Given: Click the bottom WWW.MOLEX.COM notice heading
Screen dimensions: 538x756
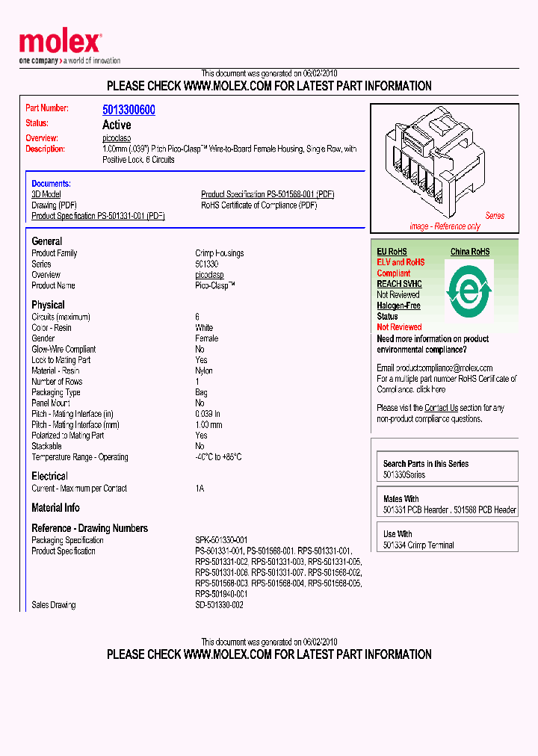Looking at the screenshot, I should [269, 654].
